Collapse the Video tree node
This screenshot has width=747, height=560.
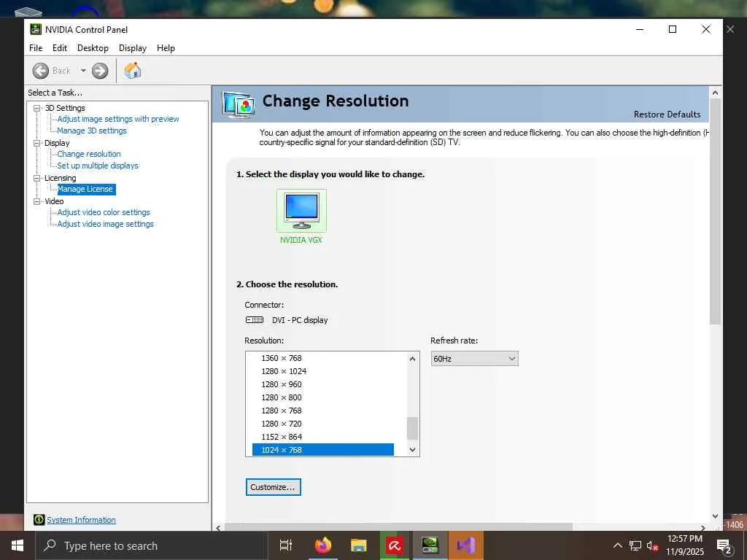point(36,201)
